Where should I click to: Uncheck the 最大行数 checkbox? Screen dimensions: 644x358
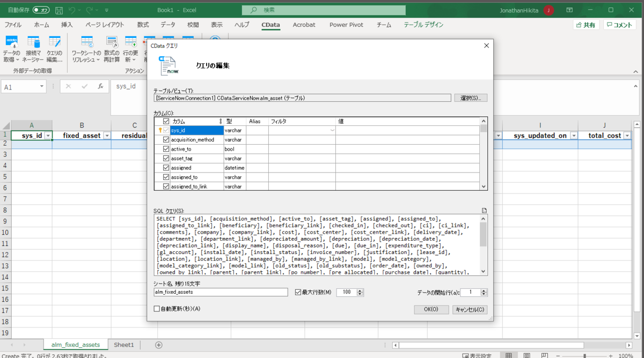click(x=297, y=292)
